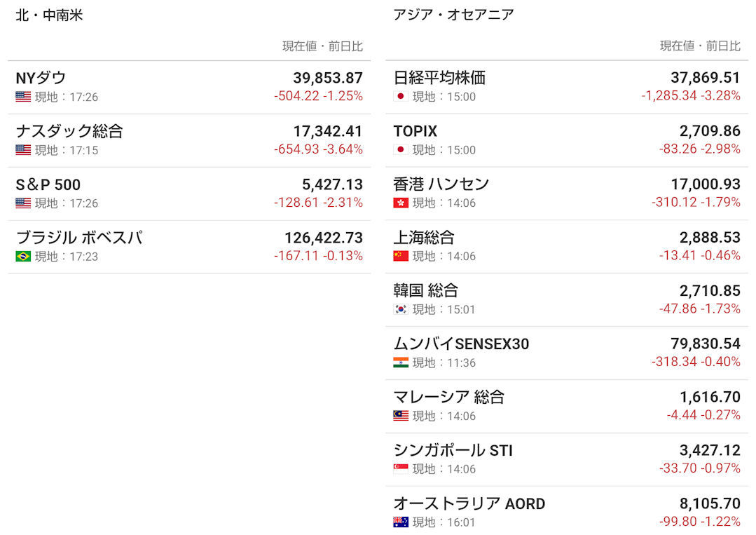Select the S&P 500 index name
The height and width of the screenshot is (535, 756).
click(x=48, y=184)
